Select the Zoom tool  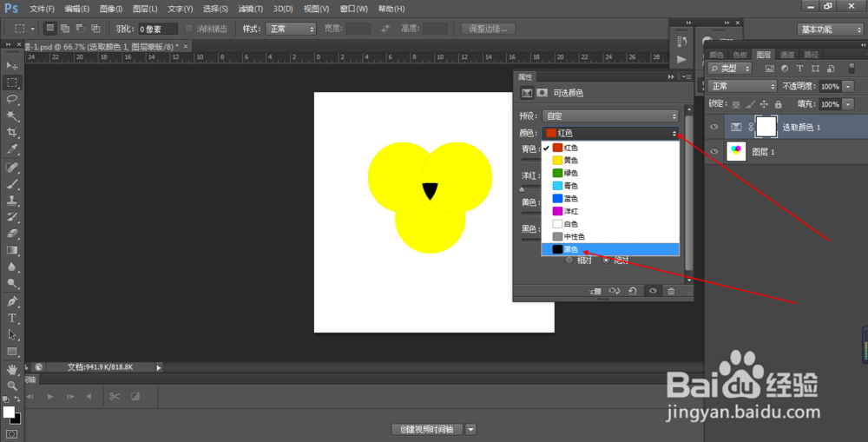[x=11, y=386]
